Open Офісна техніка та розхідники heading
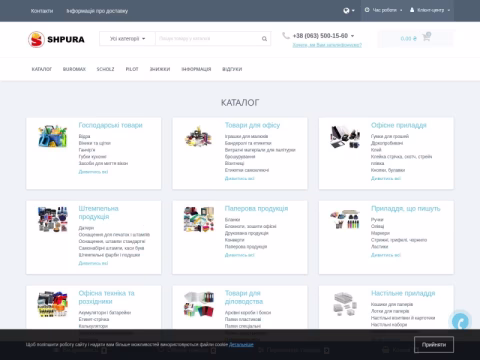The image size is (480, 360). tap(107, 297)
